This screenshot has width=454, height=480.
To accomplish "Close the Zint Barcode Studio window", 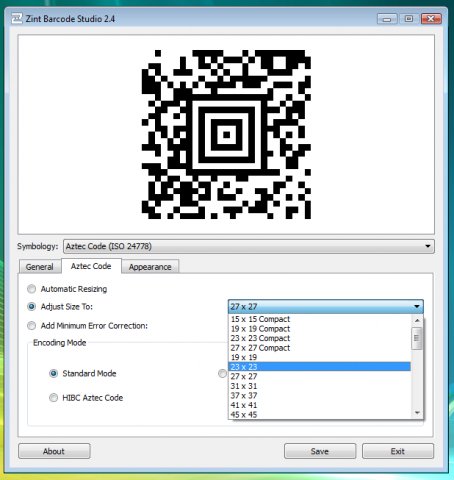I will pyautogui.click(x=431, y=19).
